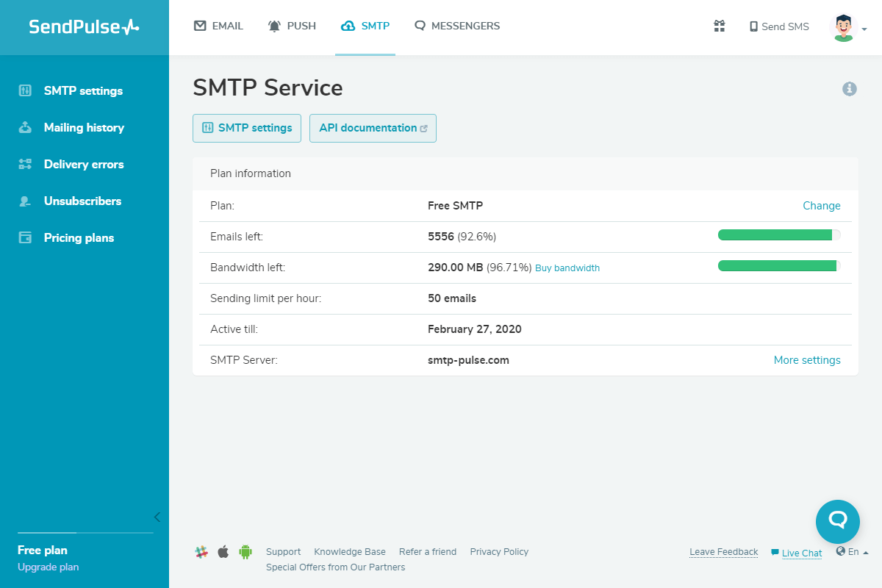Click Change next to the plan name

(x=821, y=206)
